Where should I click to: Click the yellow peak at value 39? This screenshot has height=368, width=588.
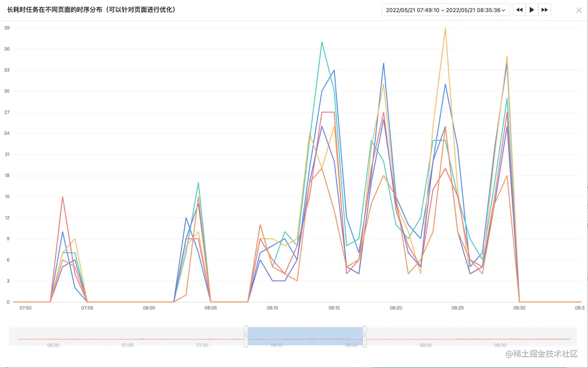(445, 28)
